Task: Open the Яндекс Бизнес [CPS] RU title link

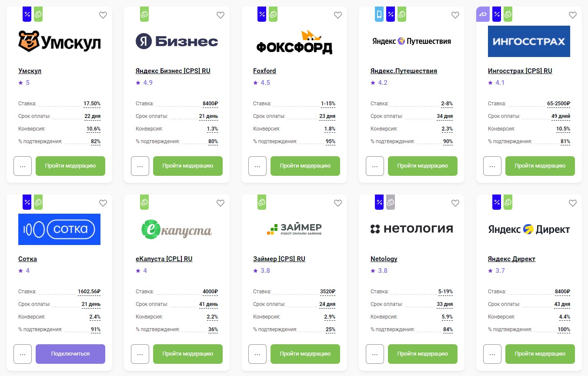Action: 173,71
